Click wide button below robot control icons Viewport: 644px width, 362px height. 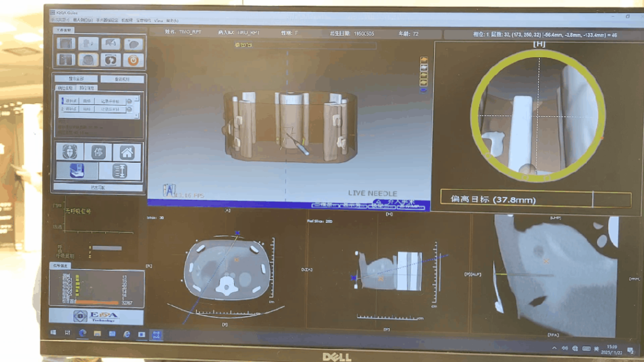[98, 187]
